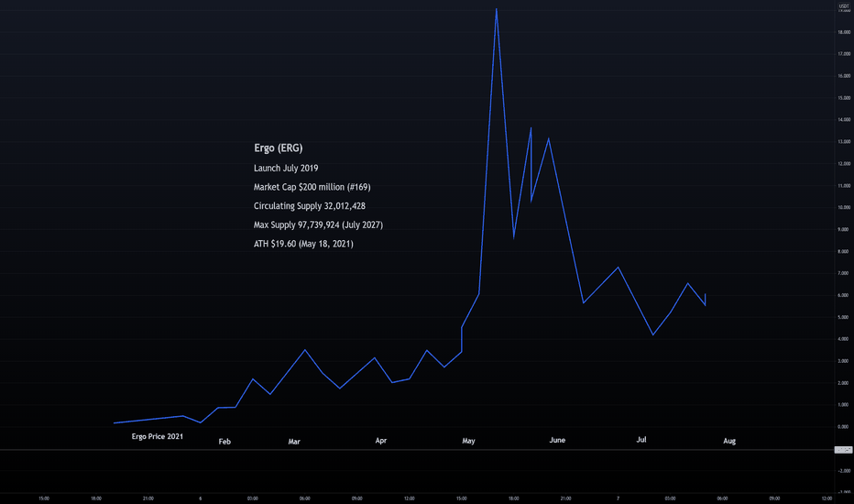The height and width of the screenshot is (504, 854).
Task: Click the 15.000 price axis label
Action: [844, 98]
